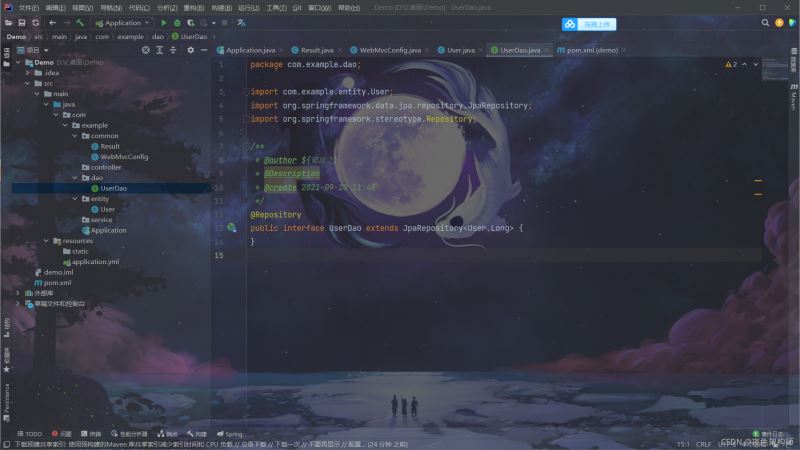Select the Result class in project tree

point(110,146)
